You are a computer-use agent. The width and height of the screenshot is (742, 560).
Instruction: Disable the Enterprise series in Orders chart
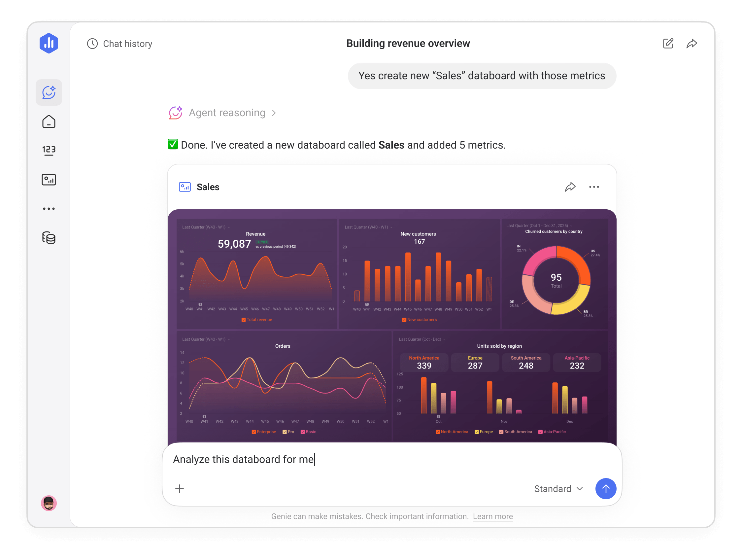pos(254,432)
